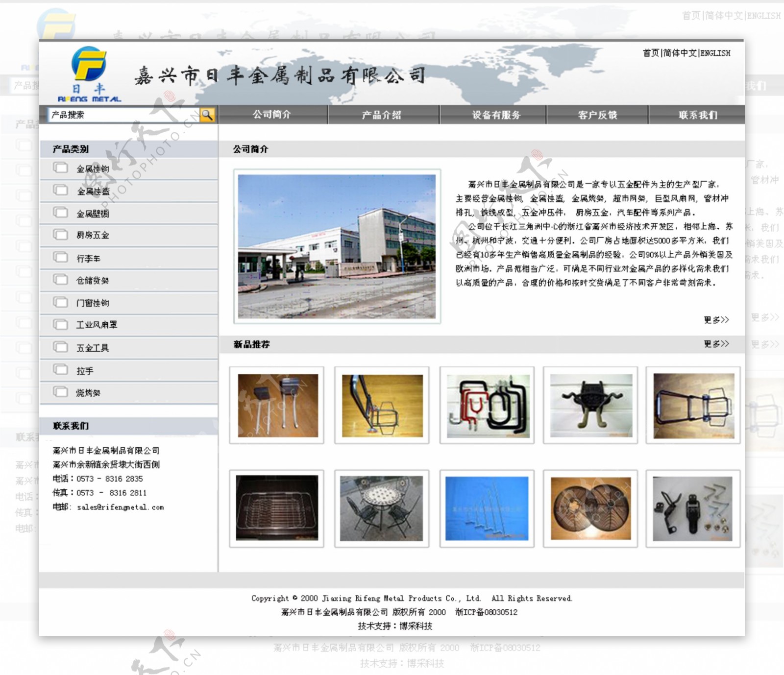Open the 工业风扇罩 product category
Viewport: 784px width, 675px height.
pyautogui.click(x=97, y=325)
